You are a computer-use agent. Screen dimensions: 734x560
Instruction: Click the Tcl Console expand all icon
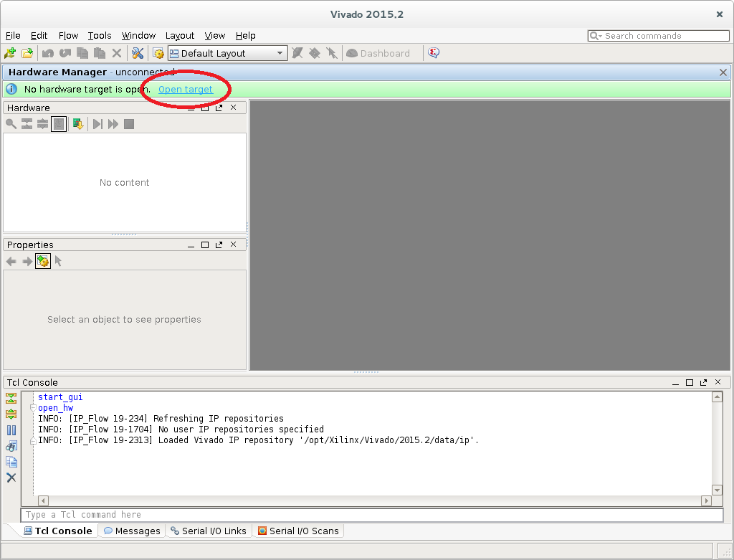coord(11,414)
